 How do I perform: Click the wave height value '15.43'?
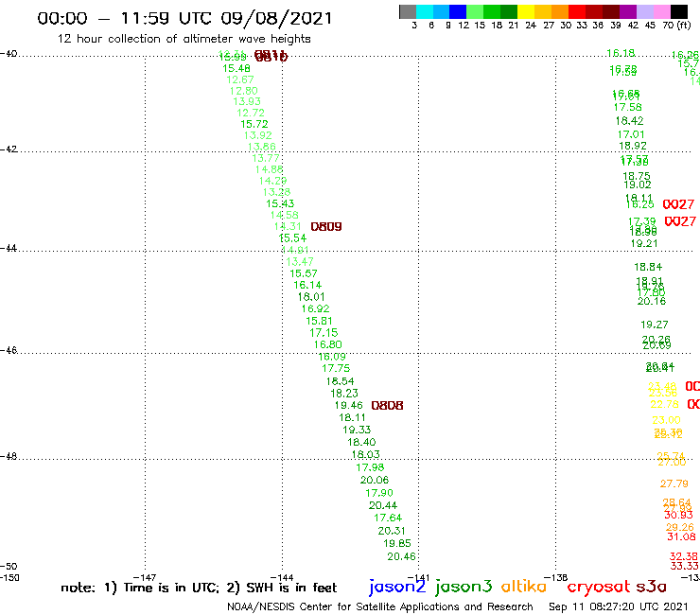[280, 203]
